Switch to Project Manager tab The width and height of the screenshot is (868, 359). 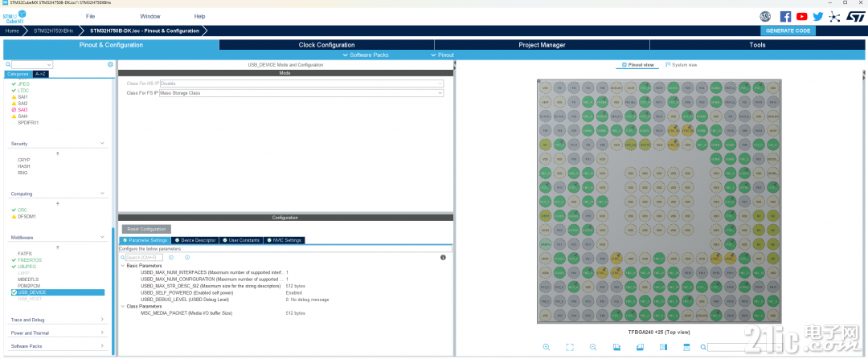pos(542,45)
